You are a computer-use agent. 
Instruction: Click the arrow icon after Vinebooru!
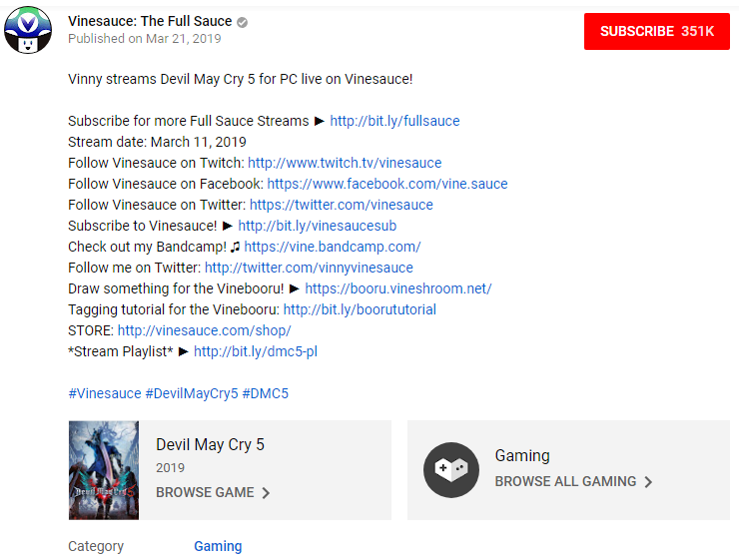pyautogui.click(x=295, y=288)
